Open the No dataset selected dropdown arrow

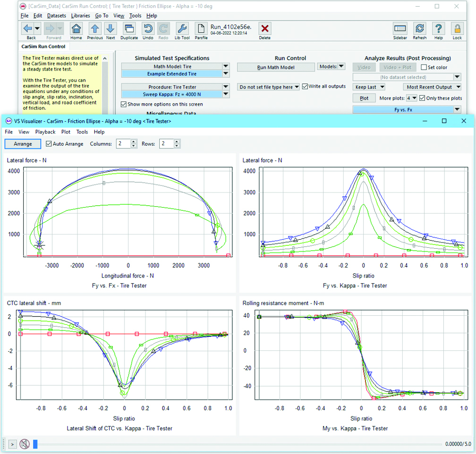[457, 77]
